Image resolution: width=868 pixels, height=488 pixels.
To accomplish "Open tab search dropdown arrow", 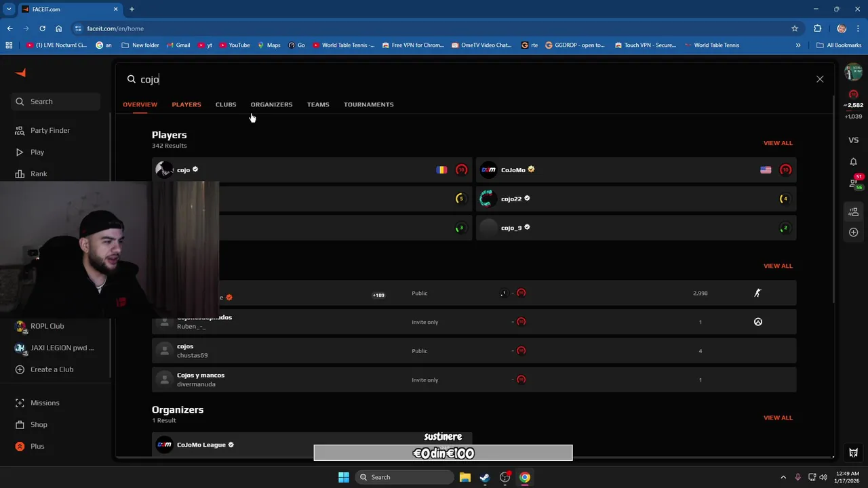I will (x=9, y=9).
